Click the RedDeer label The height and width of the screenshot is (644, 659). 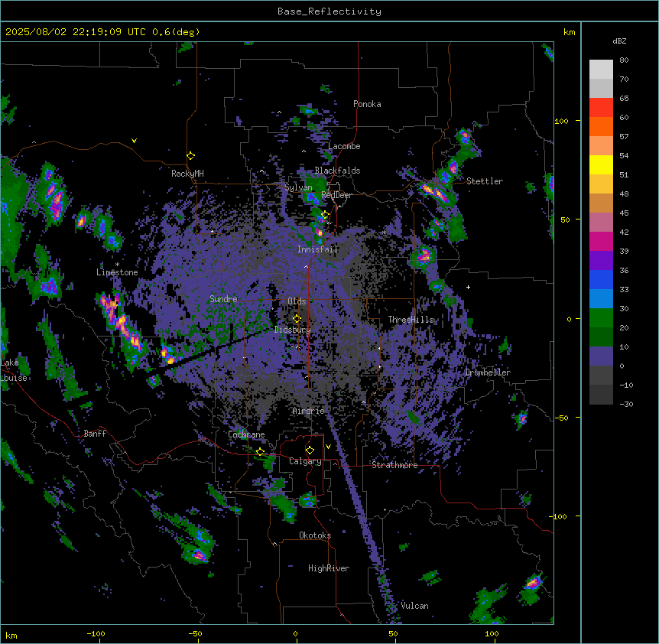tap(336, 195)
